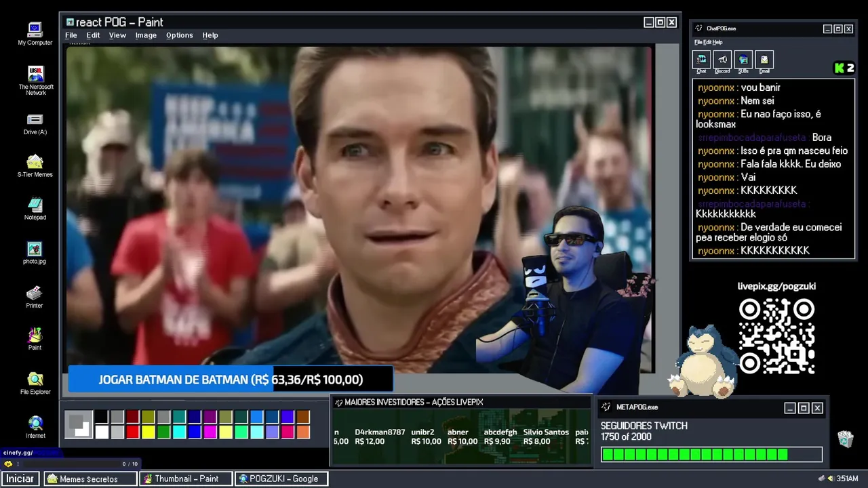This screenshot has height=488, width=868.
Task: Click the Iniciar start button
Action: (20, 479)
